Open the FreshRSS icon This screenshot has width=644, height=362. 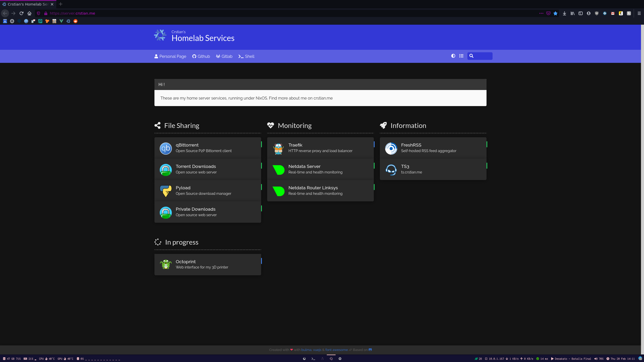pos(391,148)
